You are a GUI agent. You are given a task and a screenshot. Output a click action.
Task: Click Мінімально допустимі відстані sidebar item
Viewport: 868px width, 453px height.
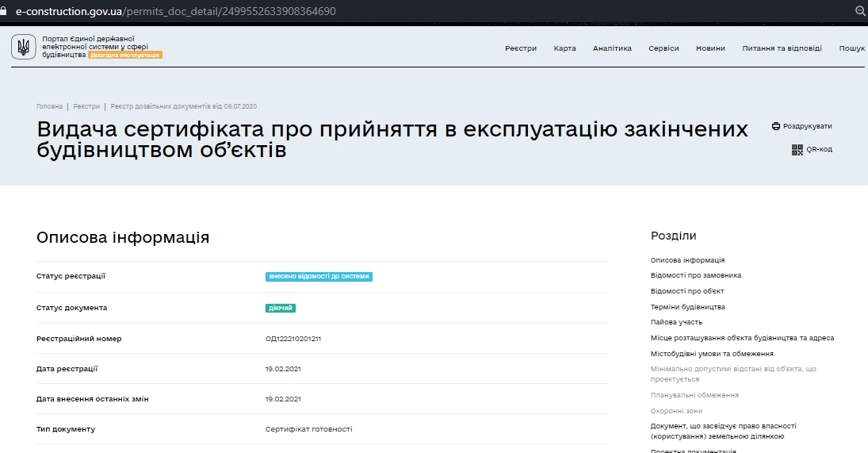(x=733, y=374)
